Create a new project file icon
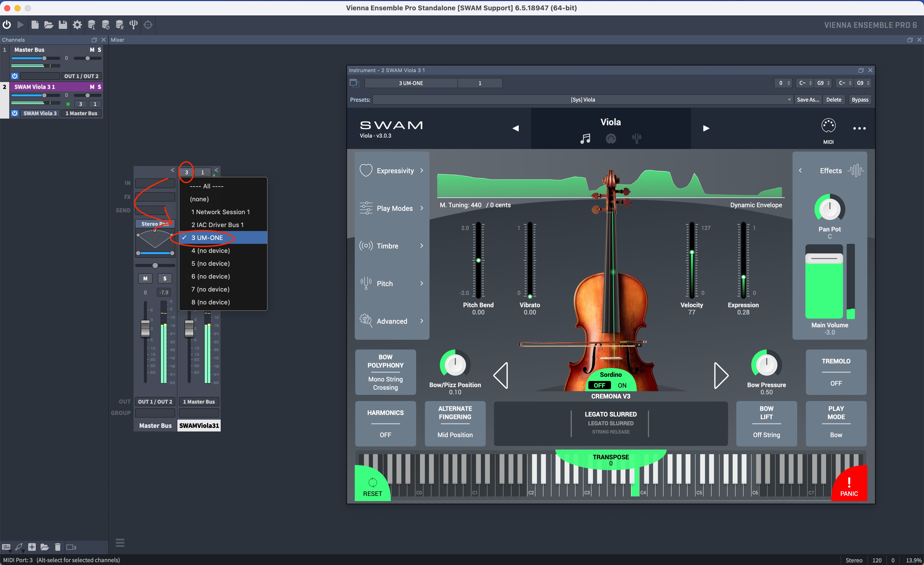This screenshot has height=565, width=924. pos(35,25)
